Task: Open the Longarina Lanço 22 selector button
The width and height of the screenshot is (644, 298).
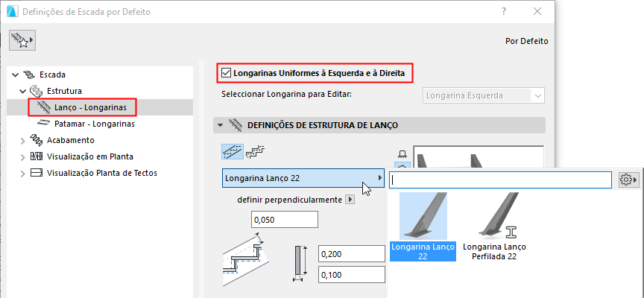Action: (x=303, y=179)
